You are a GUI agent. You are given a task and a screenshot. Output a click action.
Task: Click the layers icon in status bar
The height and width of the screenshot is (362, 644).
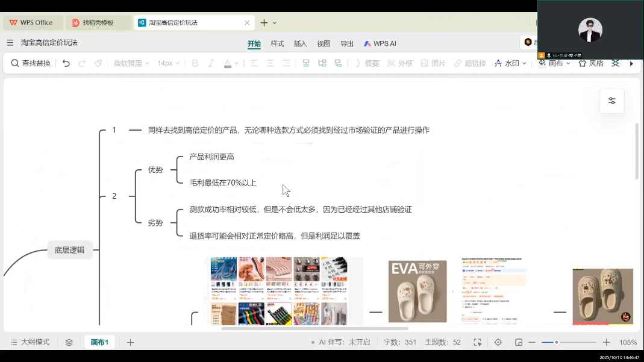tap(69, 342)
